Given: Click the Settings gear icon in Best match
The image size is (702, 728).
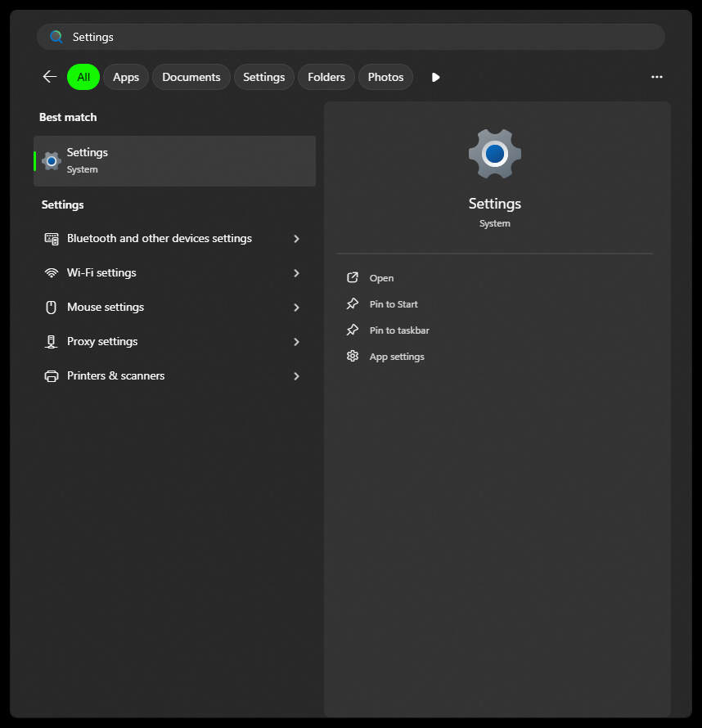Looking at the screenshot, I should [x=52, y=161].
